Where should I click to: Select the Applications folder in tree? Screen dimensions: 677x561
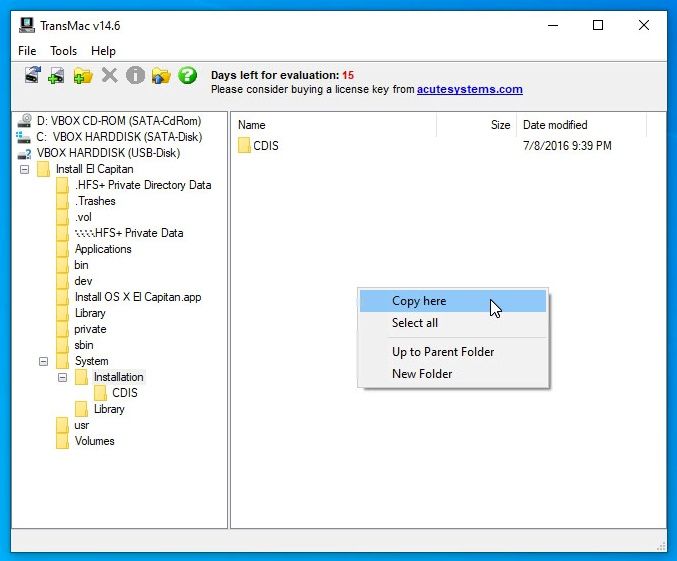(x=102, y=249)
